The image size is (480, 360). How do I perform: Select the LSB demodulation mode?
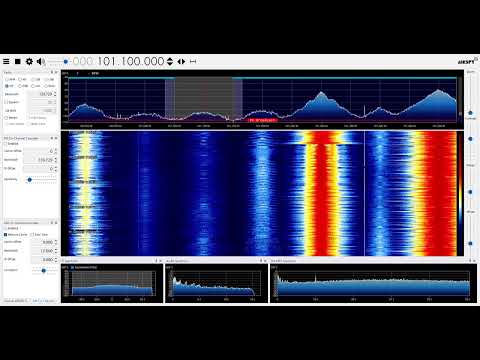point(36,79)
